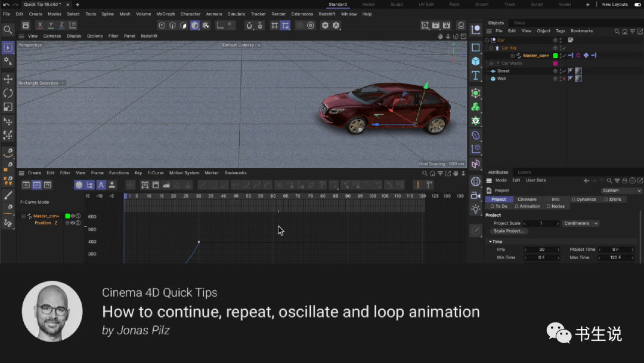Image resolution: width=644 pixels, height=363 pixels.
Task: Activate the Rectangle Selection tool icon
Action: [x=8, y=48]
